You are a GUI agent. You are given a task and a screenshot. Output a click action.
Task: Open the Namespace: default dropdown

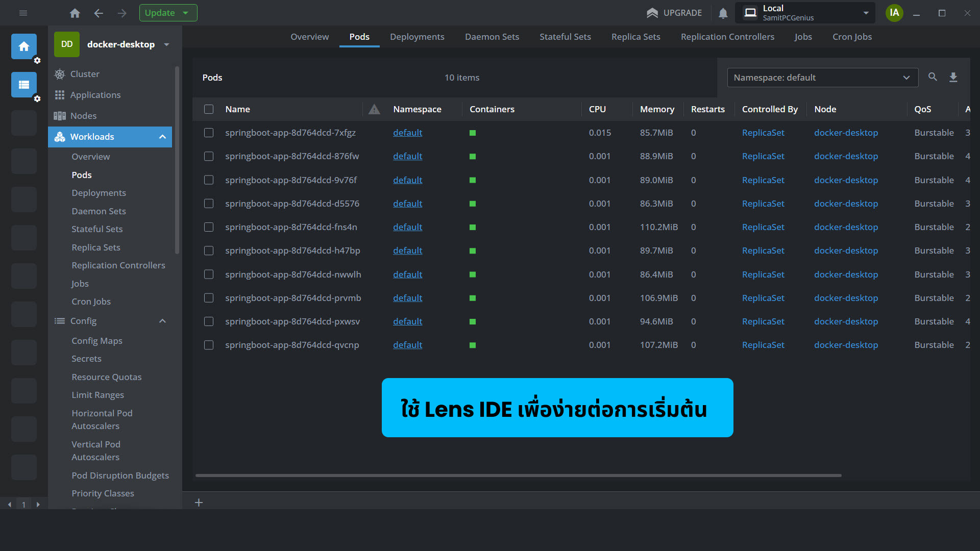tap(822, 78)
